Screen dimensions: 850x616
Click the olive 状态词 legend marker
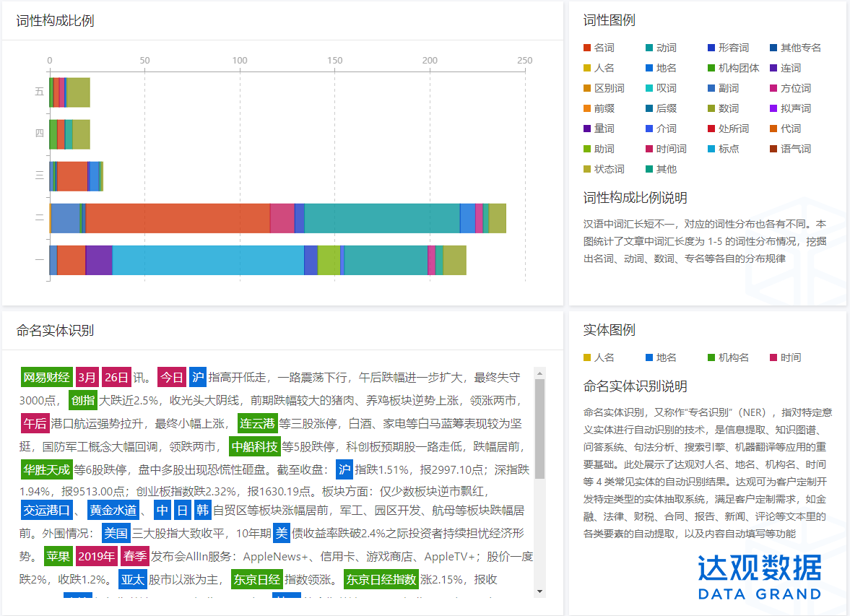tap(587, 169)
